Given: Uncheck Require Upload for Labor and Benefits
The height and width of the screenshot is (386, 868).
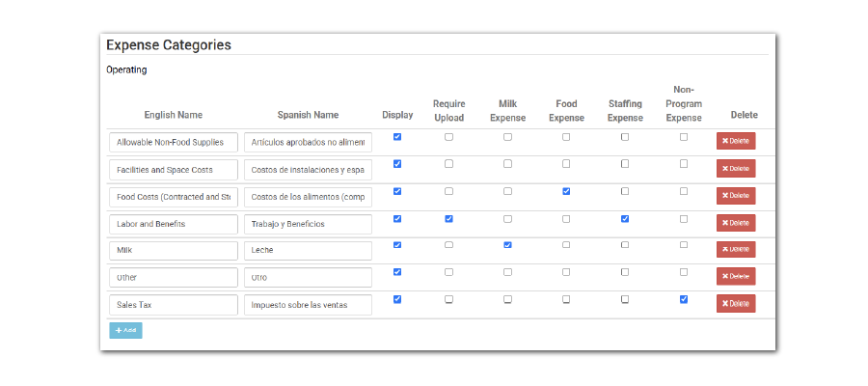Looking at the screenshot, I should [448, 219].
